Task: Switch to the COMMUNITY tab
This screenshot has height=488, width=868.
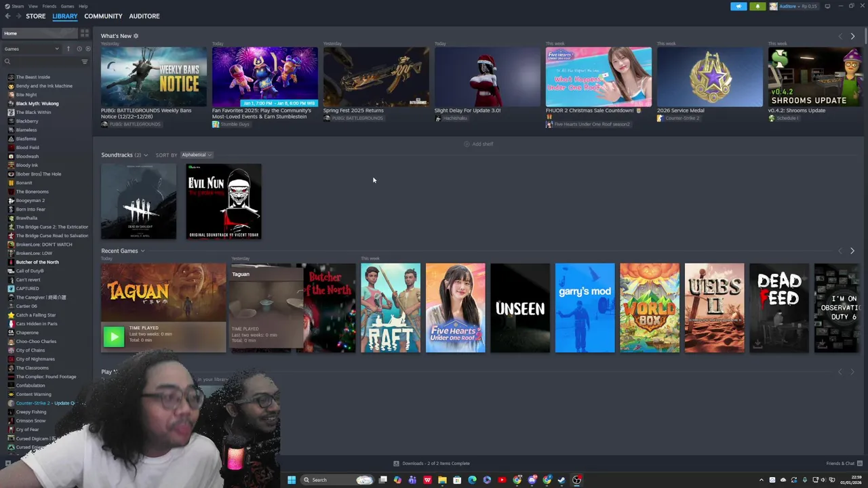Action: point(103,16)
